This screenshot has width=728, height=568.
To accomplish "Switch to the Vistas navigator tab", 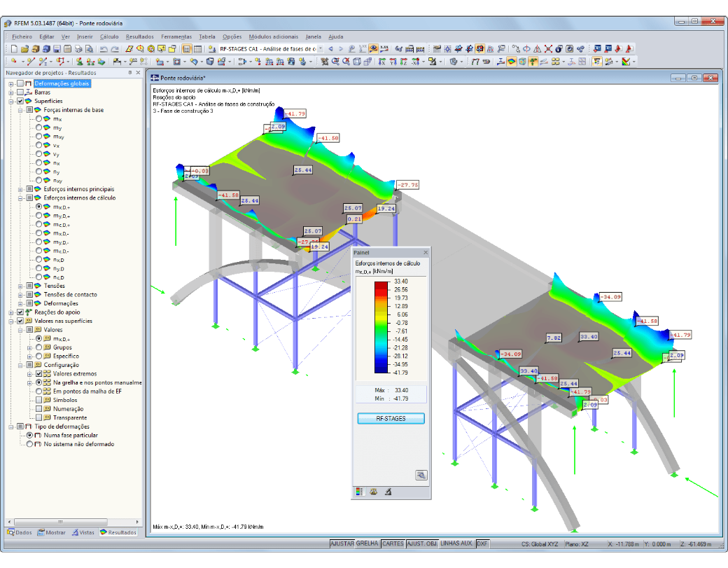I will (x=83, y=533).
